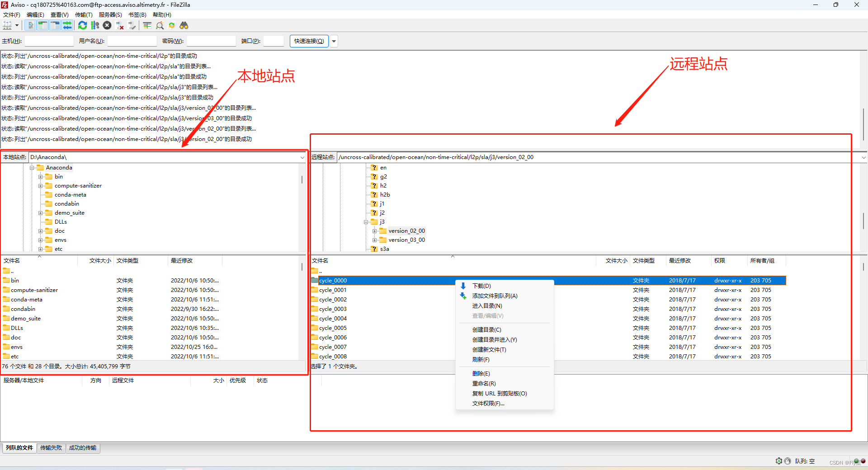The width and height of the screenshot is (868, 470).
Task: Focus the 主机(H) host input field
Action: point(49,41)
